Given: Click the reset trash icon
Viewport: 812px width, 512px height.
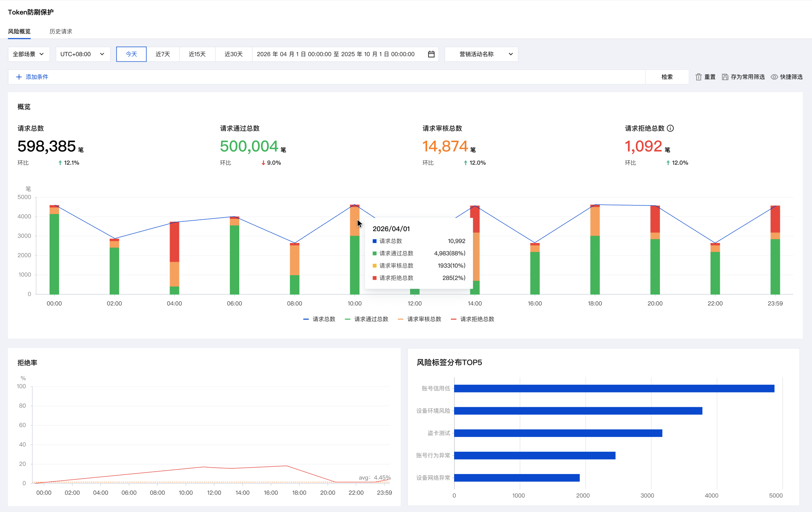Looking at the screenshot, I should (x=698, y=77).
